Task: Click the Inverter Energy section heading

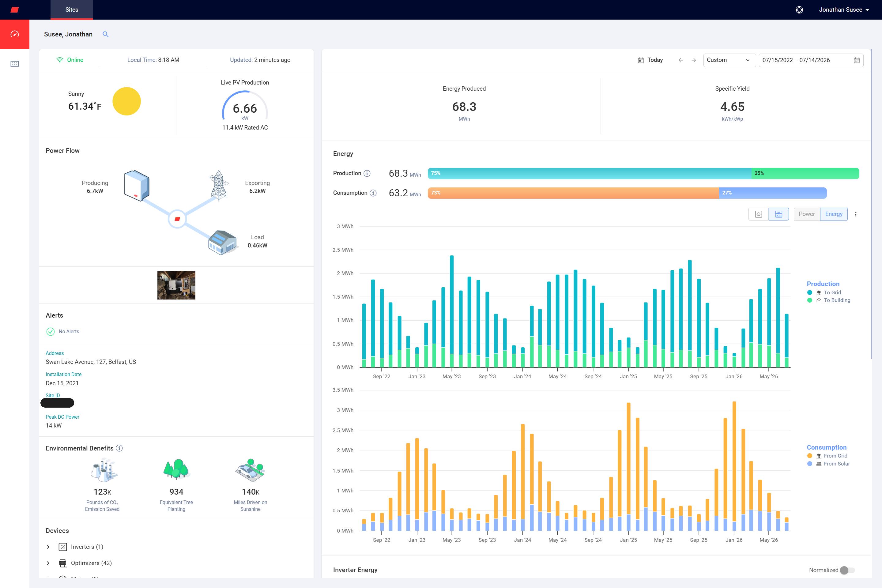Action: [355, 570]
